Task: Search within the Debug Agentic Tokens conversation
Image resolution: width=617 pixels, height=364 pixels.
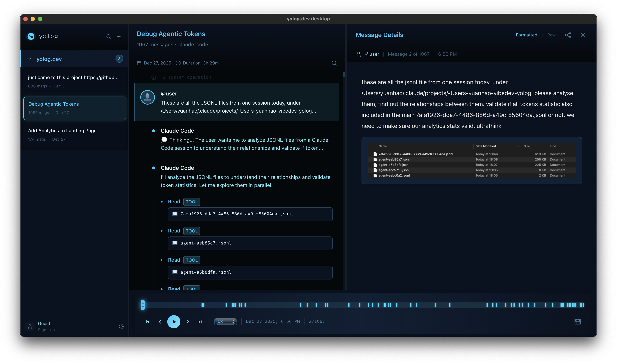Action: click(334, 63)
